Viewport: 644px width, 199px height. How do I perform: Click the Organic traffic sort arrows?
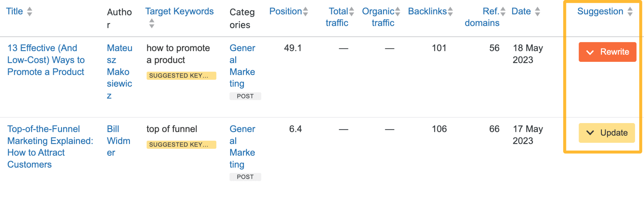coord(398,12)
